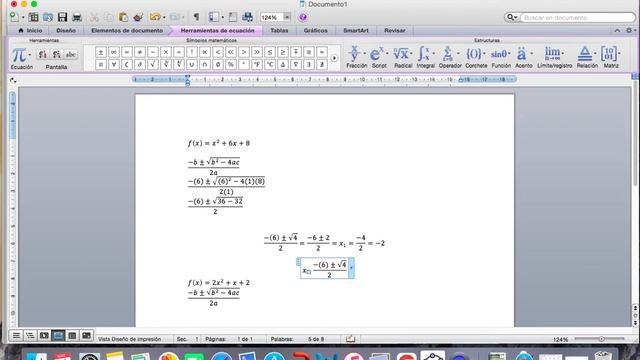Open the Función structure dropdown
This screenshot has width=640, height=360.
tap(501, 57)
